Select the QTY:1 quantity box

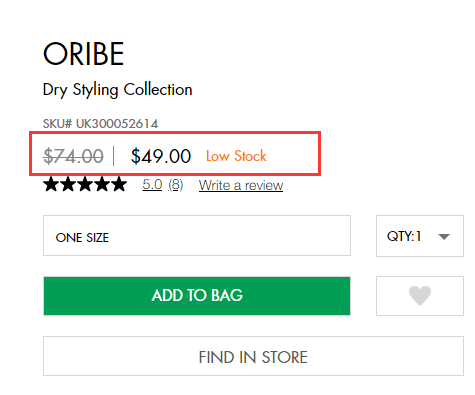(x=420, y=236)
